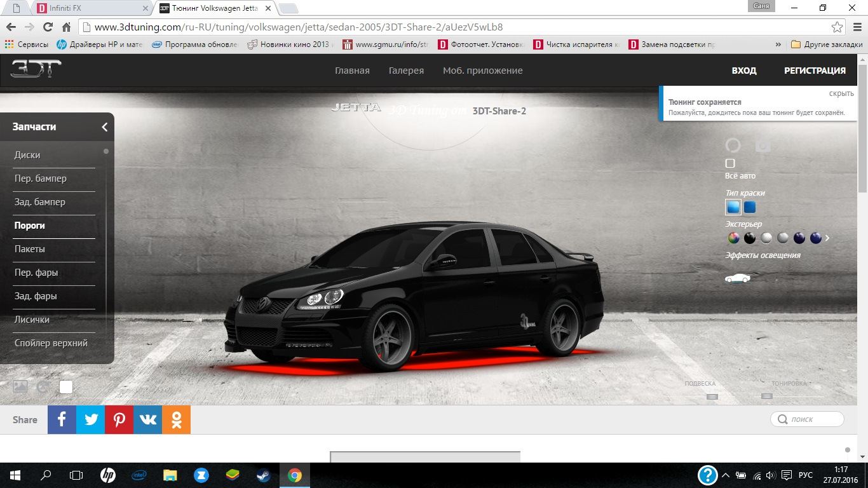Launch the HP app from the taskbar
The image size is (868, 488).
108,475
